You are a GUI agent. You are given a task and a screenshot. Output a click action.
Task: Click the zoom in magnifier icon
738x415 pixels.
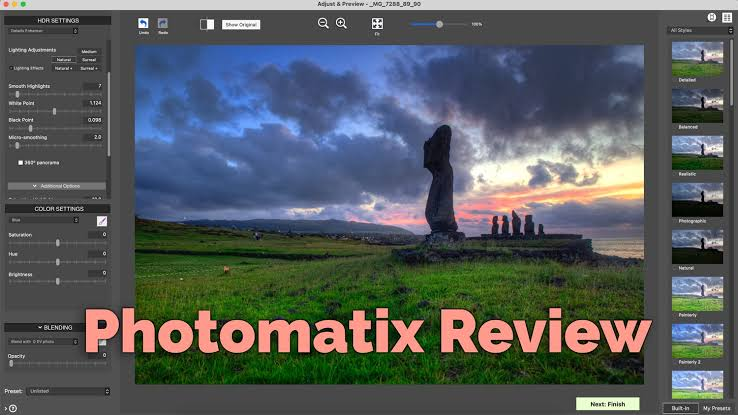click(x=341, y=23)
